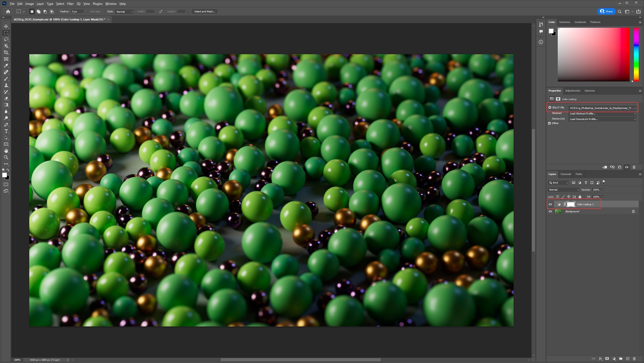Open the Filter menu
Image resolution: width=644 pixels, height=363 pixels.
click(70, 4)
